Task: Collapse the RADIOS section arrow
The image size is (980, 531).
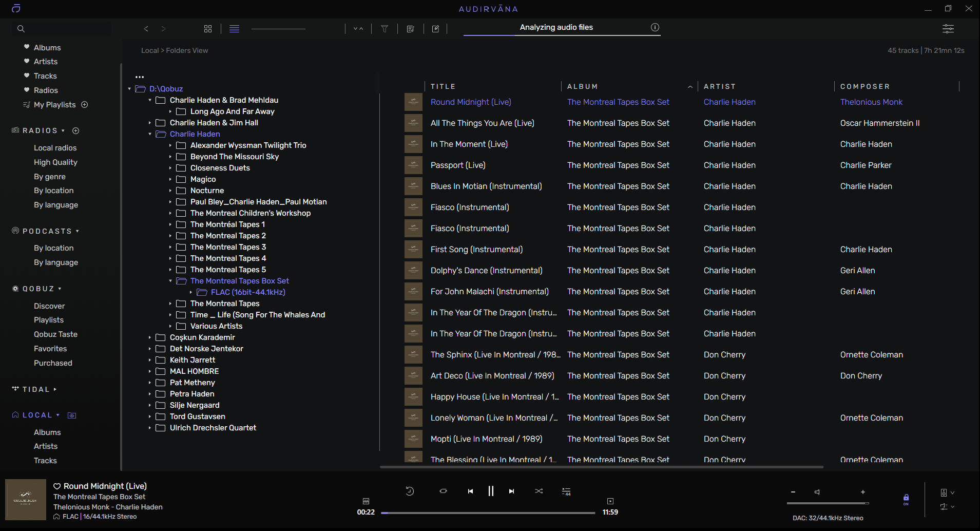Action: (63, 130)
